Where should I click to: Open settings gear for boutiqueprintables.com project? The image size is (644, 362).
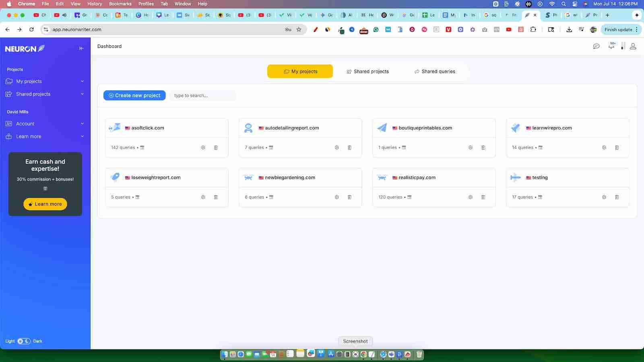point(471,148)
